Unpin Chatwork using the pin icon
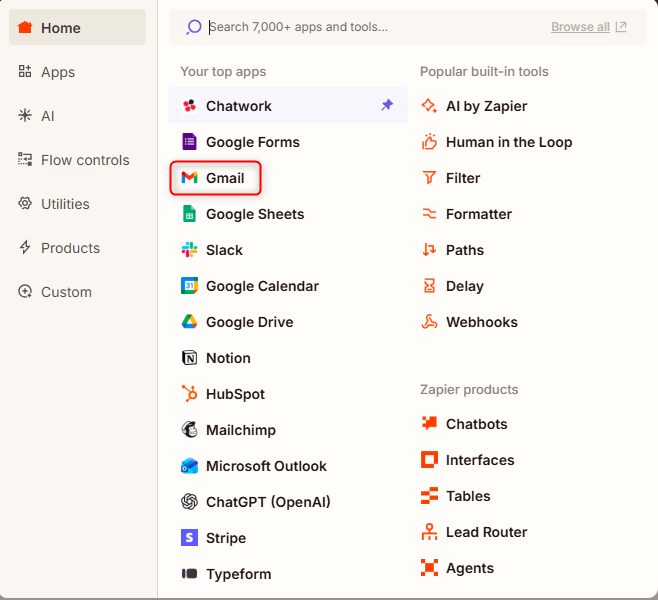Viewport: 658px width, 600px height. point(387,106)
